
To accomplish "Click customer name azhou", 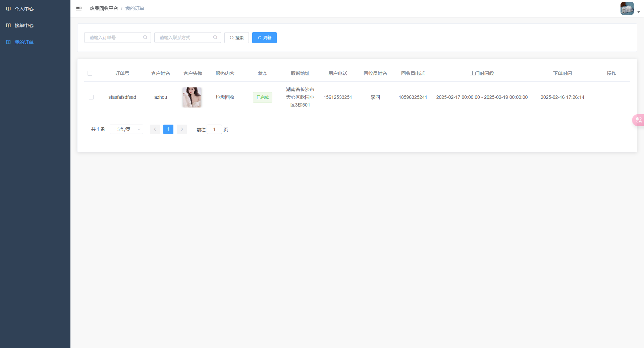I will (x=161, y=97).
